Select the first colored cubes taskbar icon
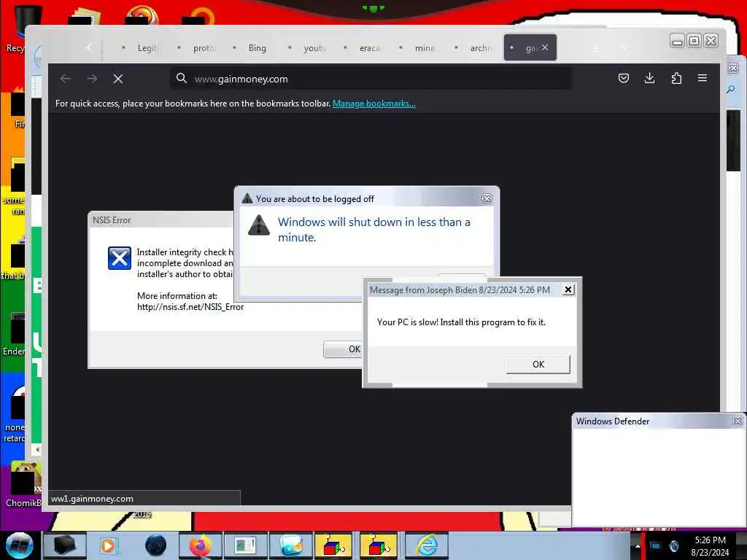 (333, 545)
